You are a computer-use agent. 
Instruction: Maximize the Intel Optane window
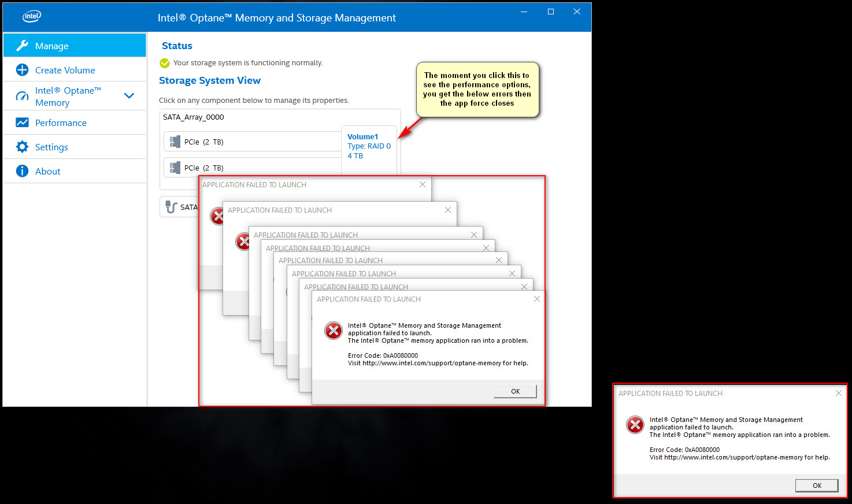[x=551, y=12]
